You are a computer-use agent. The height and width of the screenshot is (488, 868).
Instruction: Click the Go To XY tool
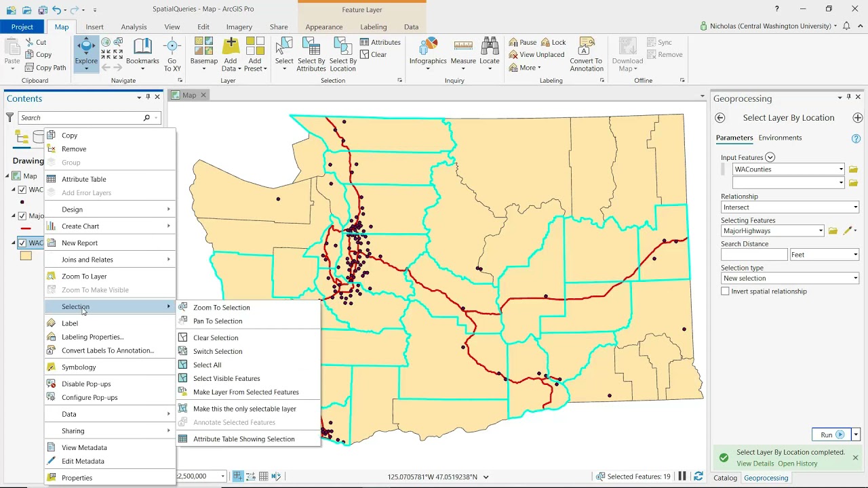(x=172, y=54)
